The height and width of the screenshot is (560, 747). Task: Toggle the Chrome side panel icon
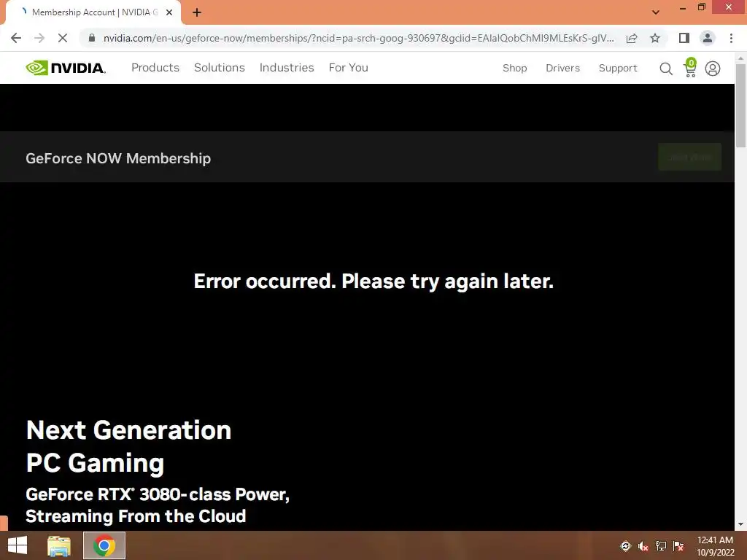(684, 38)
